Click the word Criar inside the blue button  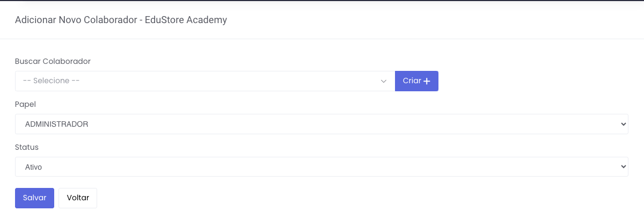[x=412, y=81]
